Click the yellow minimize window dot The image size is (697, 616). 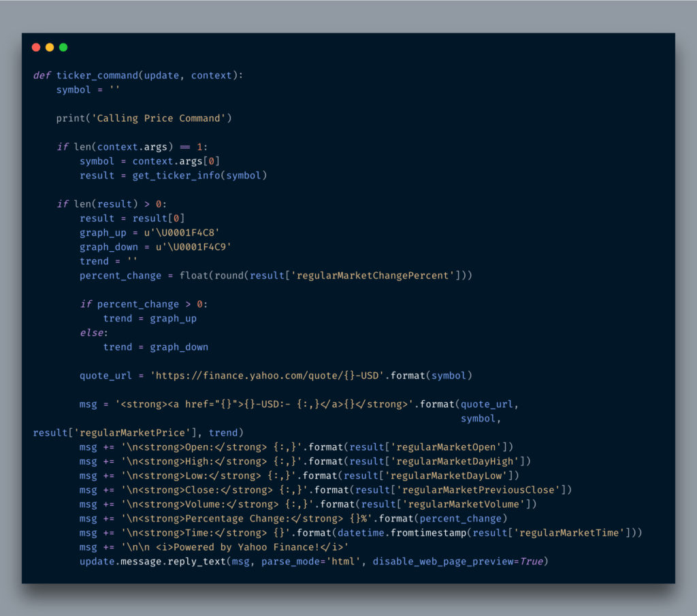click(50, 48)
